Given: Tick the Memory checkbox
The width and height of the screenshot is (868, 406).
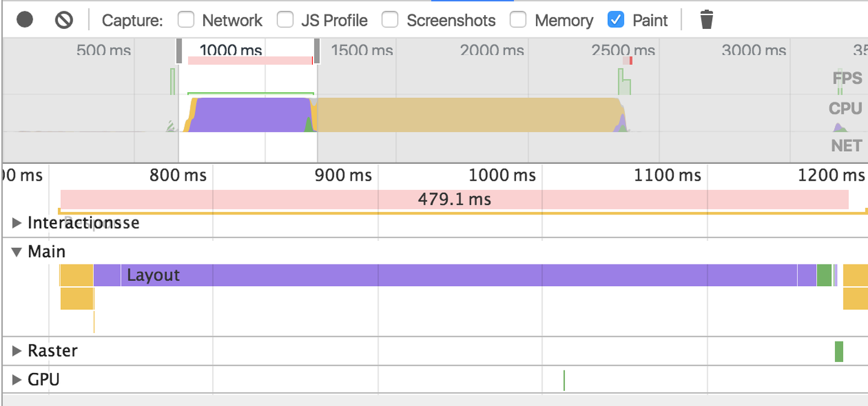Looking at the screenshot, I should (x=518, y=20).
